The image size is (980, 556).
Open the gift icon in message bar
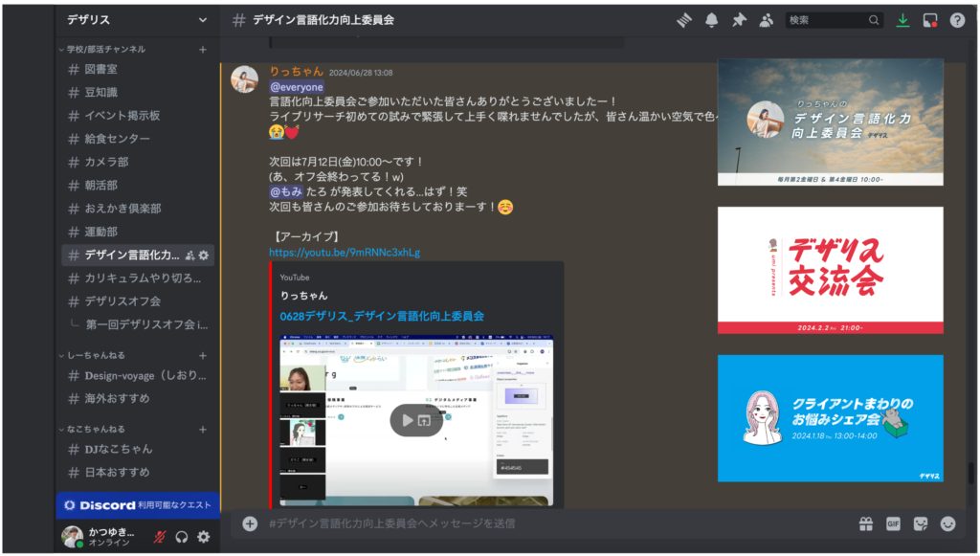(x=865, y=523)
